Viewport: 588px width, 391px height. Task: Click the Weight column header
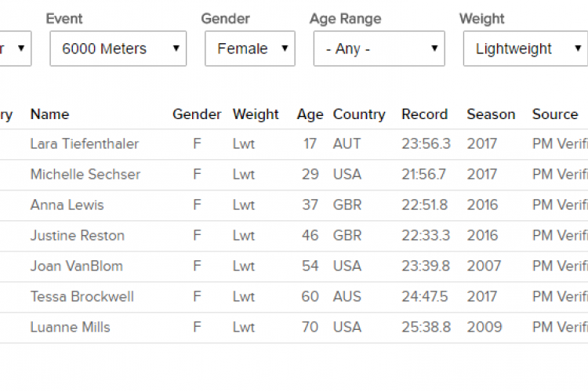pyautogui.click(x=256, y=114)
